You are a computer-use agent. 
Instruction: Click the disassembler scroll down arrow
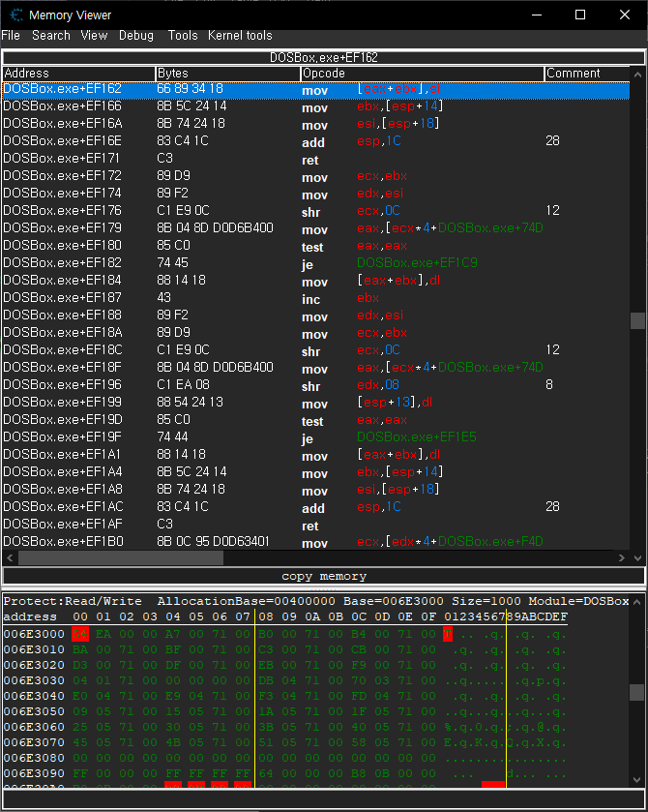(637, 557)
